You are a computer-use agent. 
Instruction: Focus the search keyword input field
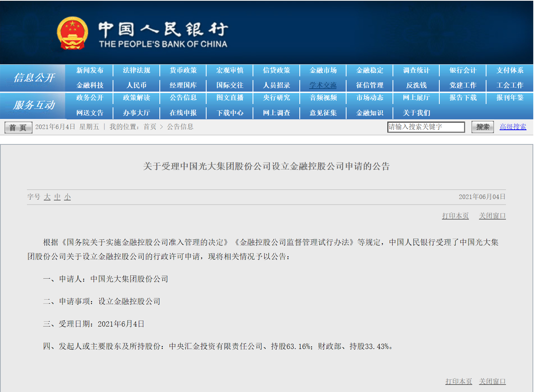coord(425,127)
